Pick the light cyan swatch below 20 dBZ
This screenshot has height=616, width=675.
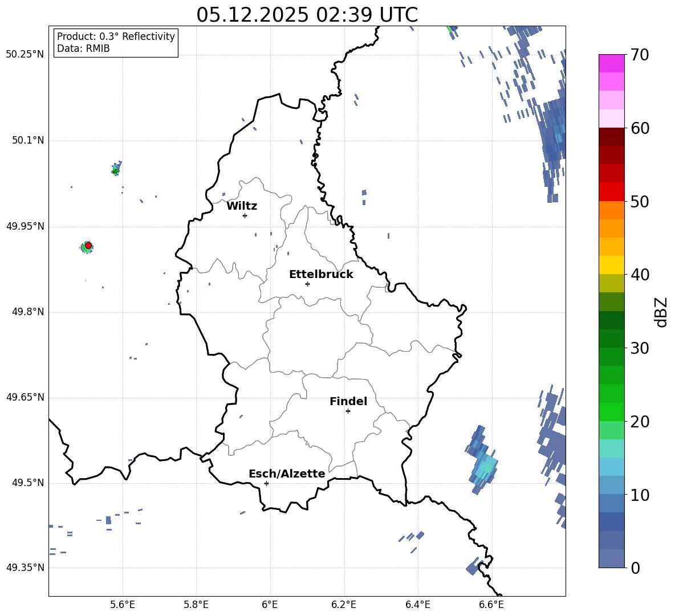pos(611,448)
